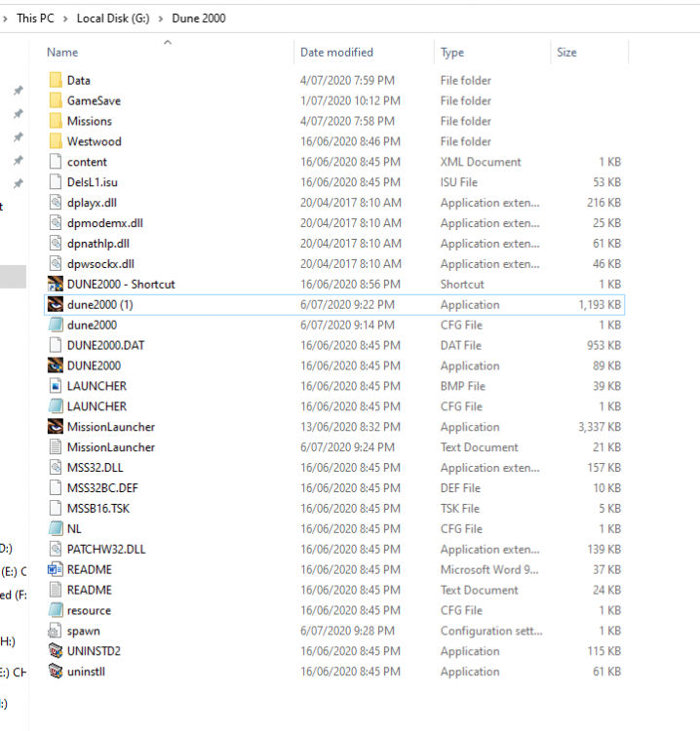Sort files by Name column header

62,53
